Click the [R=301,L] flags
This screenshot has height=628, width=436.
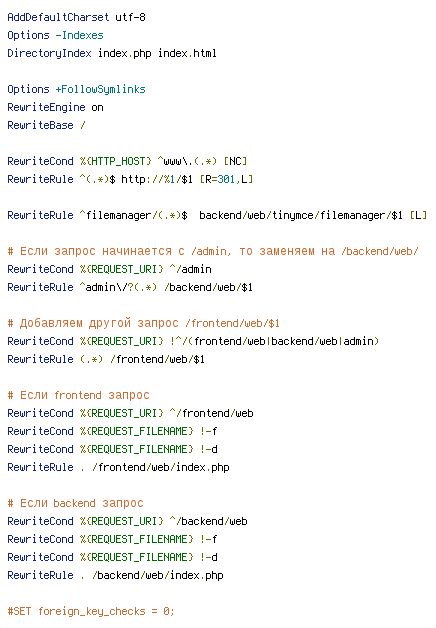click(x=226, y=179)
